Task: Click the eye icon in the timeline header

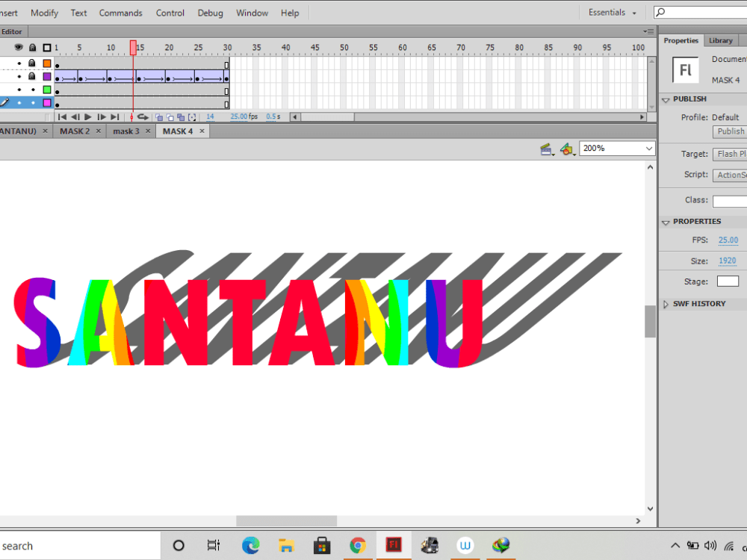Action: pyautogui.click(x=19, y=47)
